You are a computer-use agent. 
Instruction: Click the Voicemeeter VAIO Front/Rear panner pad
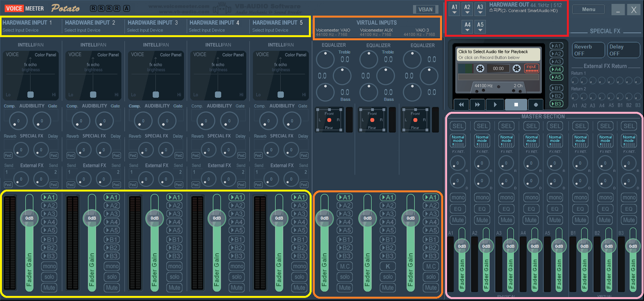(329, 120)
